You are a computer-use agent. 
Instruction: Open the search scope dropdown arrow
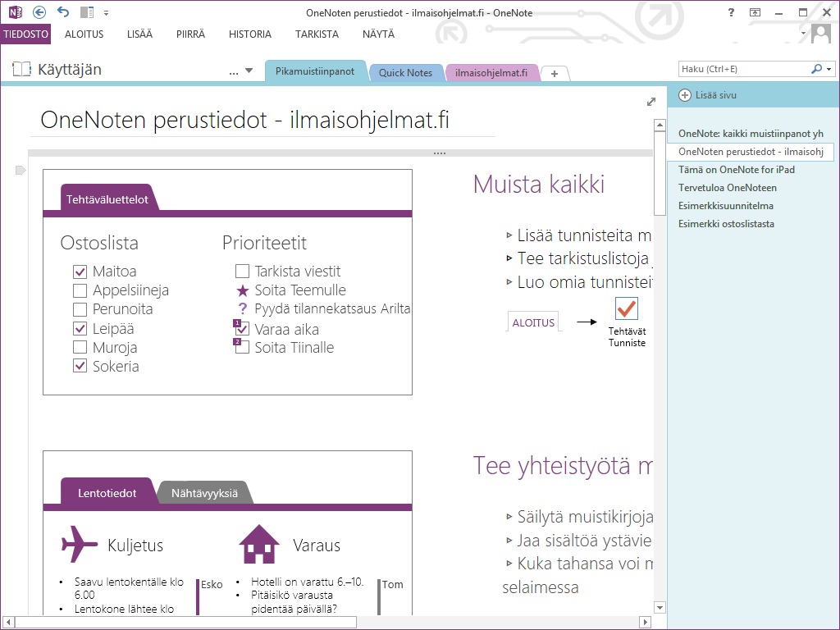coord(829,69)
